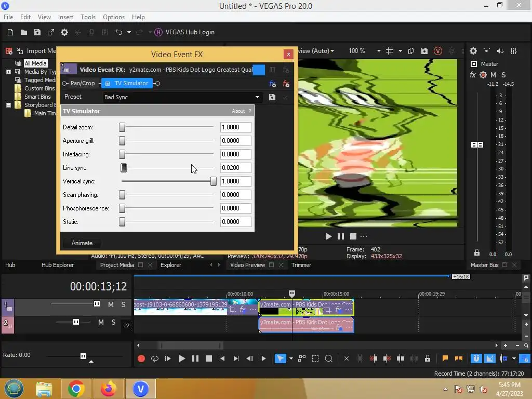
Task: Click the Record button in transport bar
Action: [141, 358]
